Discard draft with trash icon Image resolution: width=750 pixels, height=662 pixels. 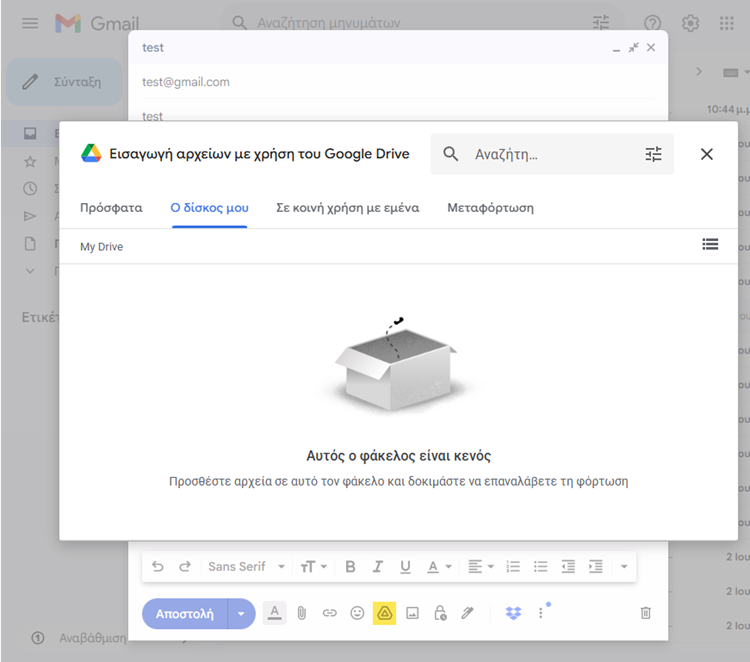click(x=646, y=613)
